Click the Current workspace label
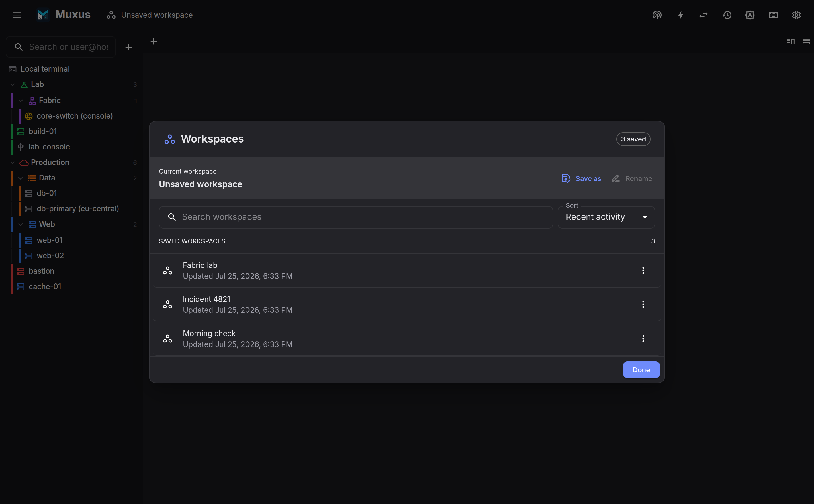This screenshot has height=504, width=814. (x=187, y=171)
